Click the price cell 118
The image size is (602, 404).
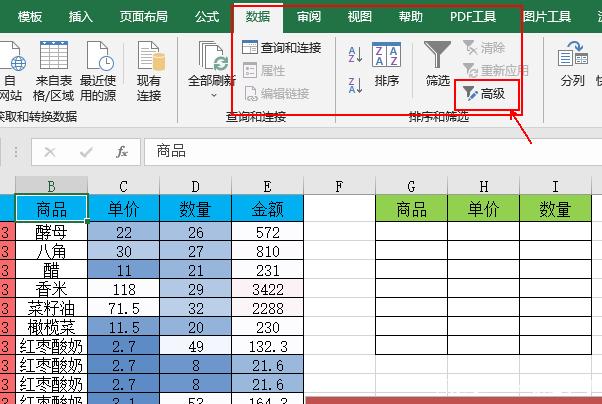(123, 289)
